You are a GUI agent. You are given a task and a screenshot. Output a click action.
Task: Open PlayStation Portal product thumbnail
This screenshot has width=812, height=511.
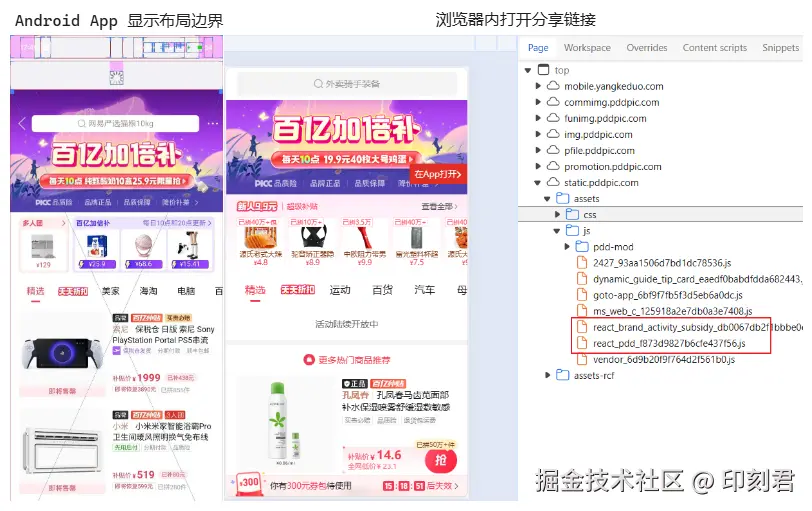click(62, 355)
